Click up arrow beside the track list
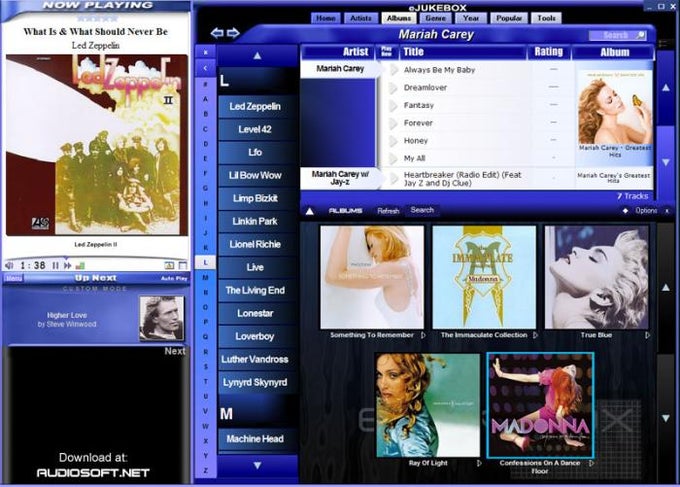 (x=666, y=88)
